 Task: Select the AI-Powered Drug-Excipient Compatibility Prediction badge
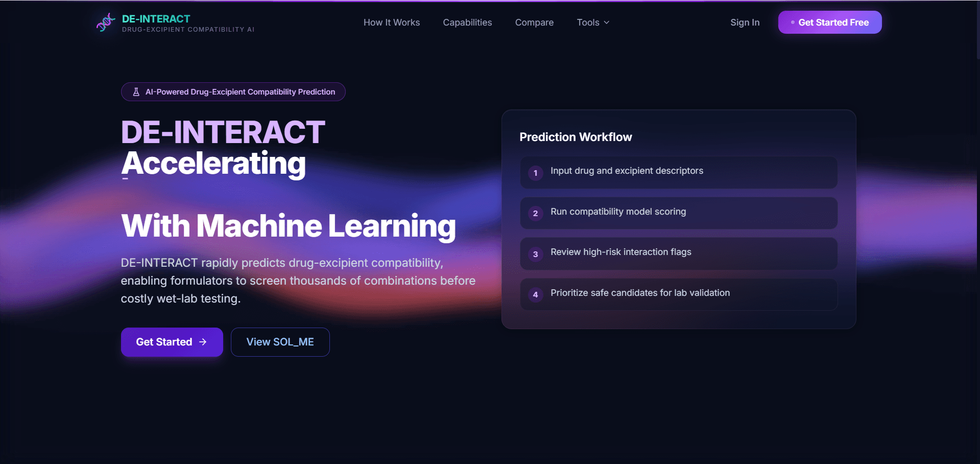[233, 92]
